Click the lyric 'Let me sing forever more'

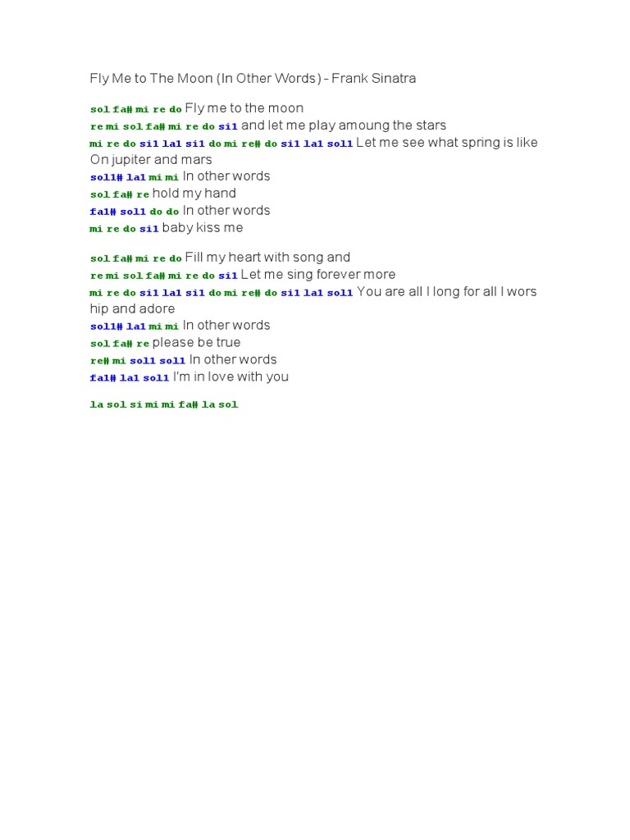318,275
